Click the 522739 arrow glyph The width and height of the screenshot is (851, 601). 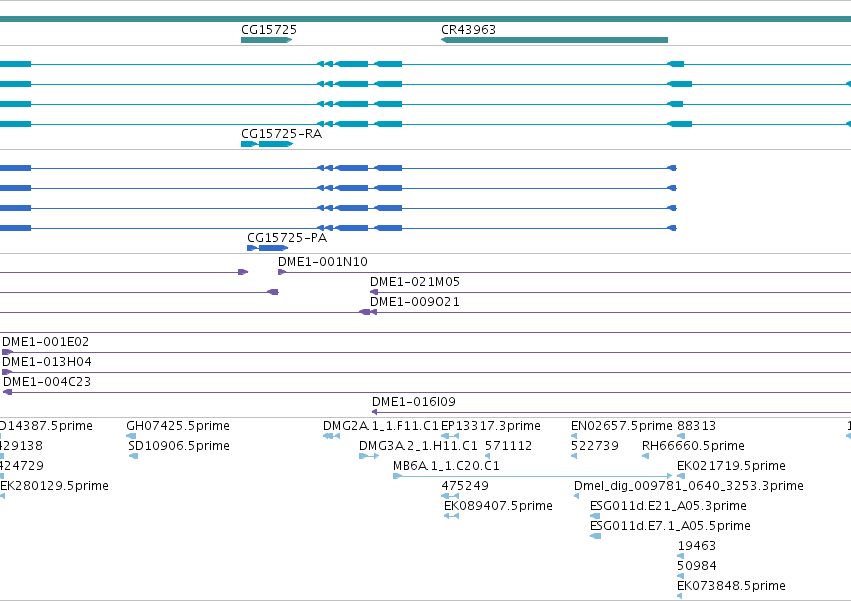tap(574, 456)
